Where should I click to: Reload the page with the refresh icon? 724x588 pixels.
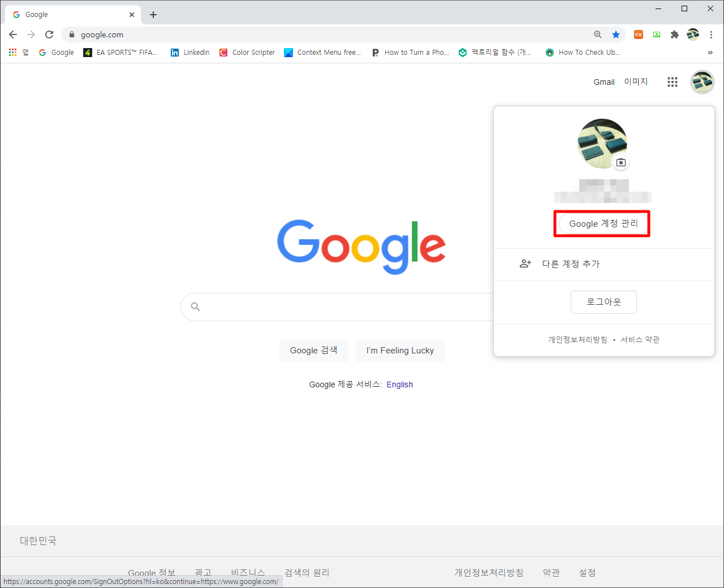(49, 34)
